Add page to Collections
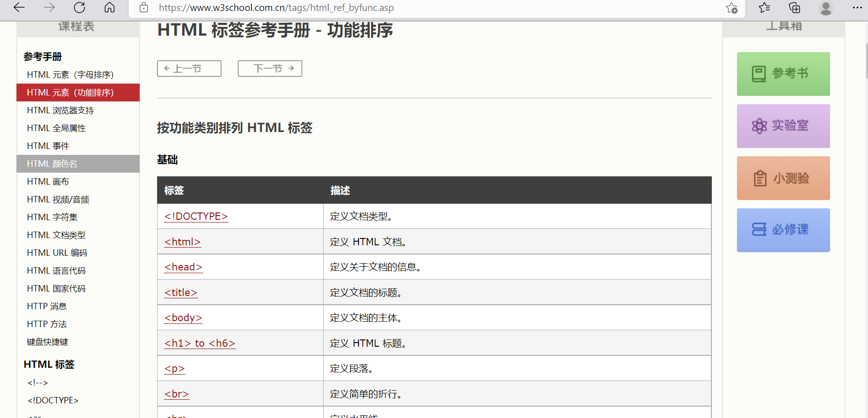 (x=794, y=8)
